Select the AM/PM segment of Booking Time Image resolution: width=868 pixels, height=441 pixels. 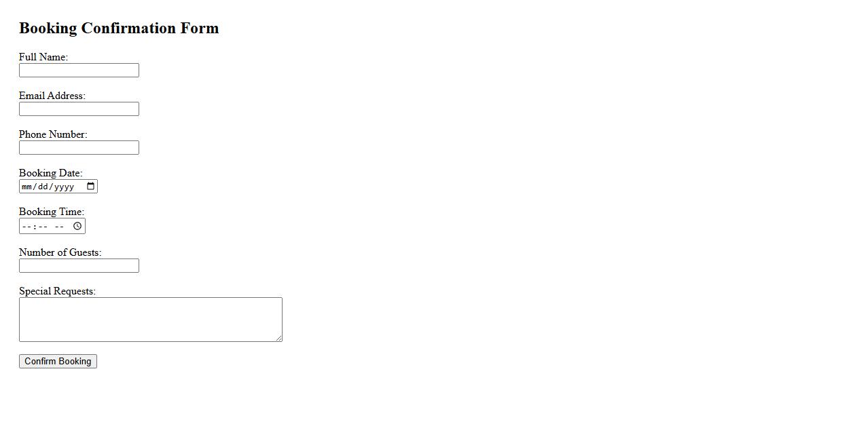click(x=59, y=226)
